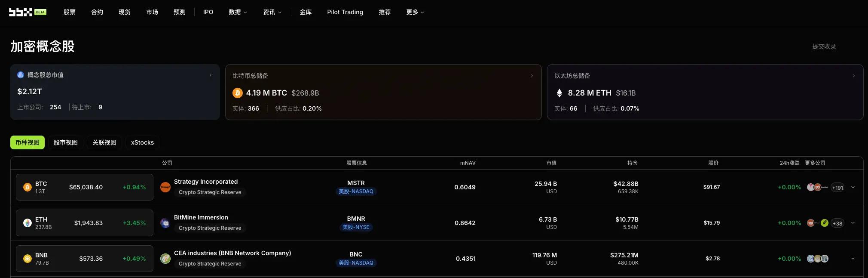Open the Pilot Trading menu item
Viewport: 868px width, 278px height.
coord(345,12)
